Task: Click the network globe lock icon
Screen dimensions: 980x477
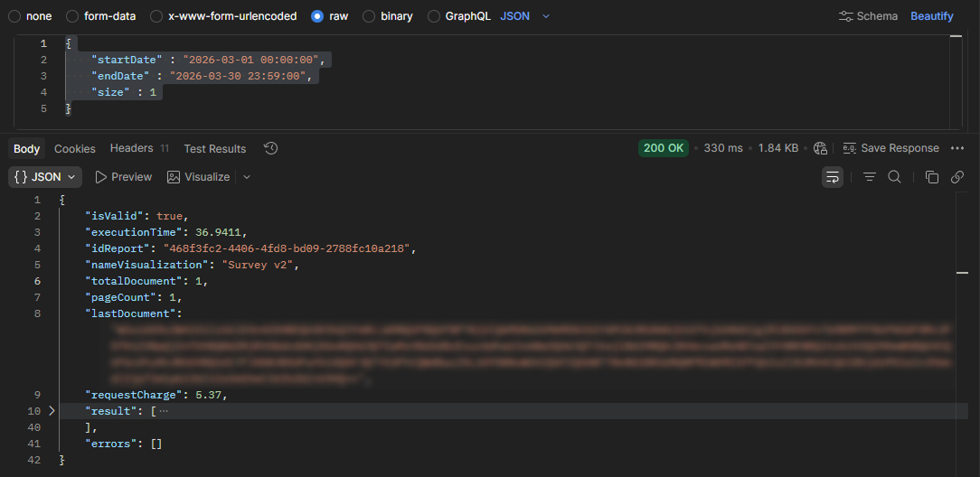Action: (821, 148)
